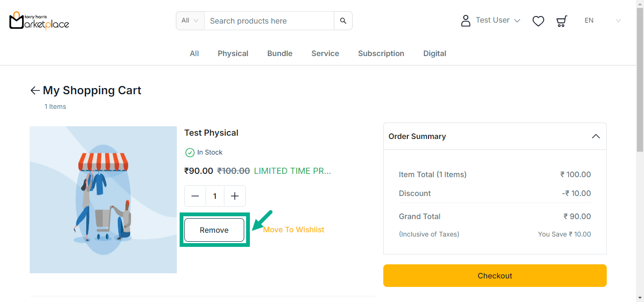Click the Torry Harris Marketplace logo

coord(39,21)
